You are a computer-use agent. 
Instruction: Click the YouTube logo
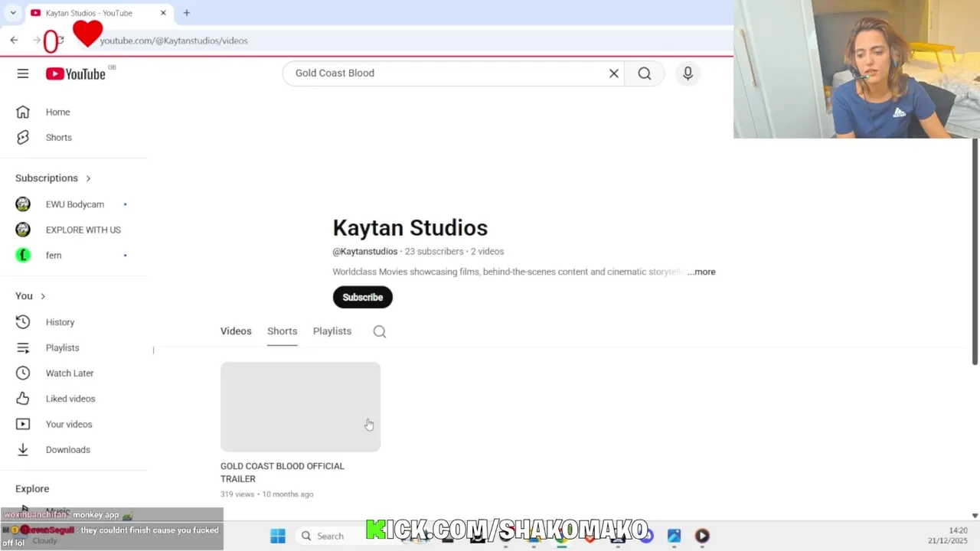(75, 73)
